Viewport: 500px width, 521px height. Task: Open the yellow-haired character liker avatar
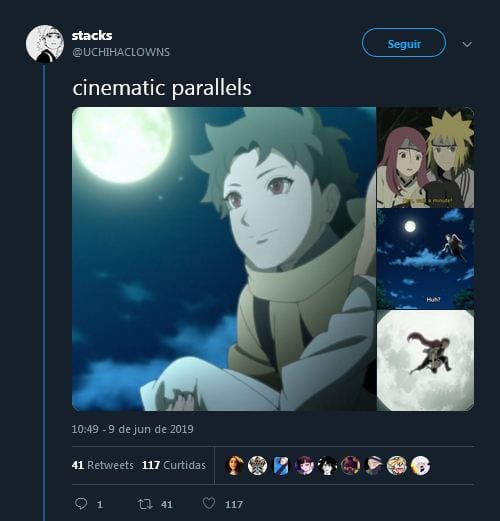[397, 465]
